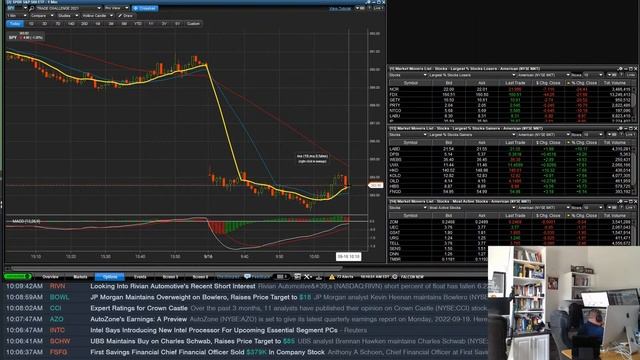Click Bid column header in gainers list

(x=449, y=142)
